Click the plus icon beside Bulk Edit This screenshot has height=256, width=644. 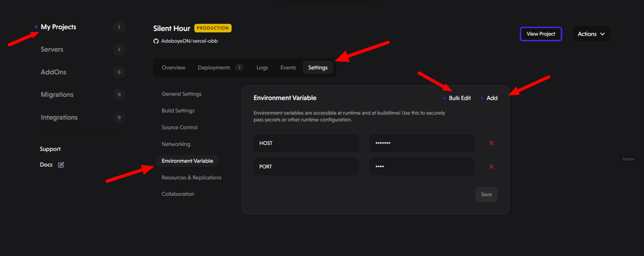pos(444,98)
